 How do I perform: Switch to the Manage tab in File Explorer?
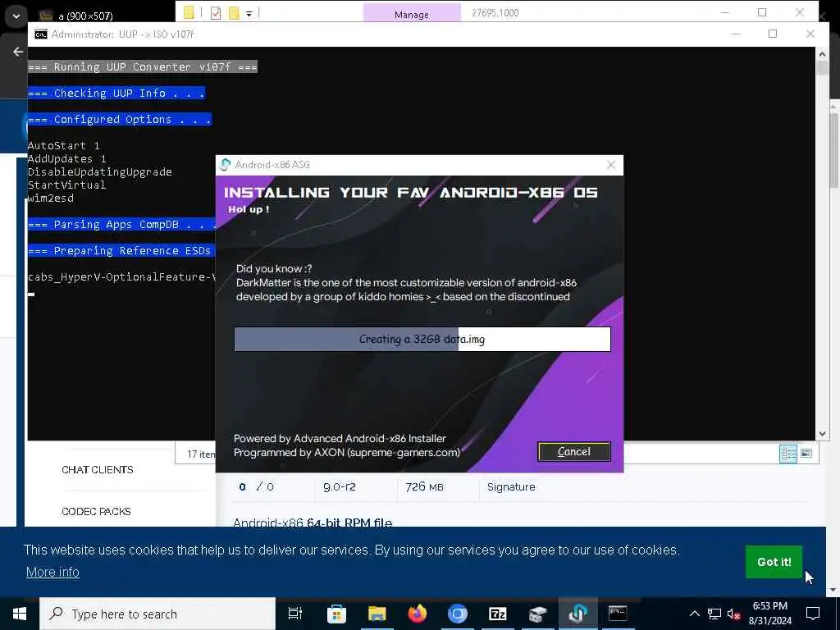point(412,14)
